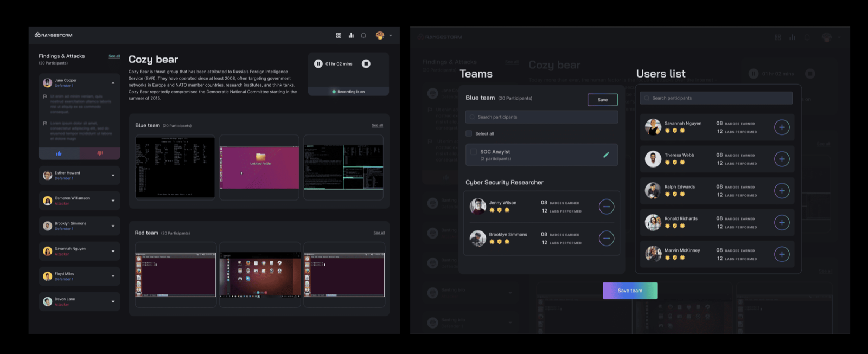Click the Cozy bear title
The image size is (868, 354).
click(x=153, y=60)
